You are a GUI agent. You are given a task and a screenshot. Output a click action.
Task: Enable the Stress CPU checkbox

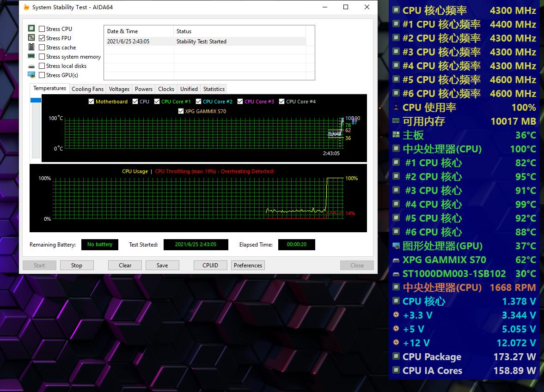click(42, 29)
